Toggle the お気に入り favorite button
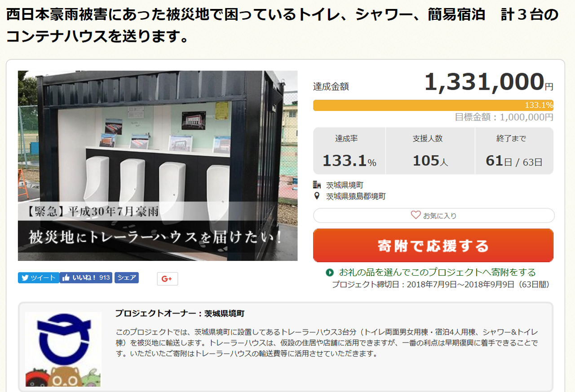Screen dimensions: 575x392 (x=433, y=216)
